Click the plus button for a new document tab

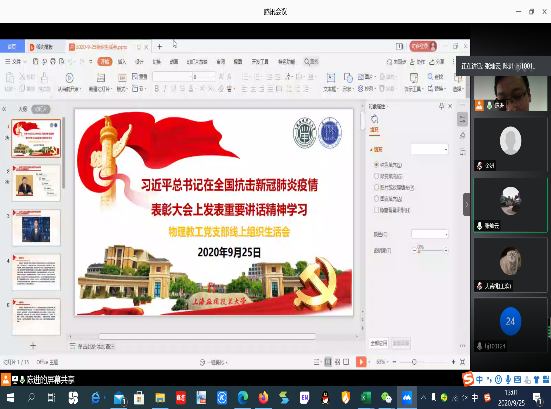(x=160, y=46)
